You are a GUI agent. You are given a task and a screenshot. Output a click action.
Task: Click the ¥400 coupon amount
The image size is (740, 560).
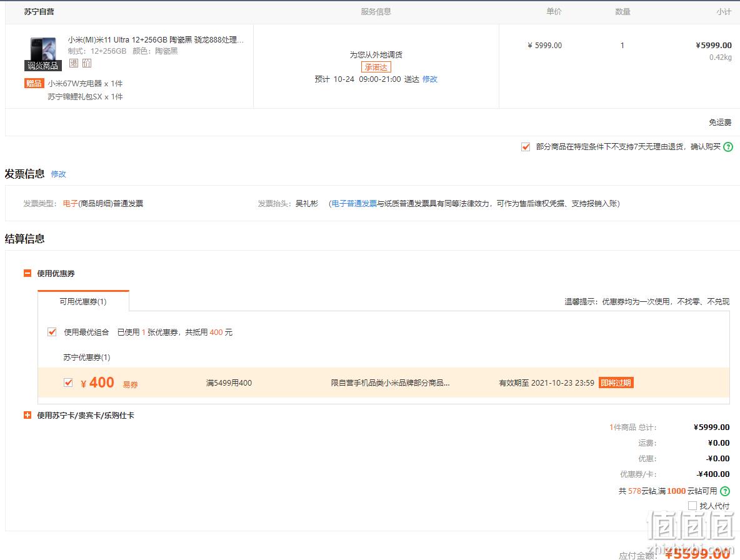97,382
